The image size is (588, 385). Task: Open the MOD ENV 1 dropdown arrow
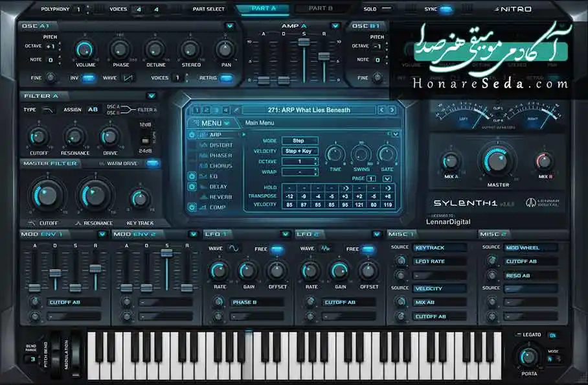click(x=102, y=234)
